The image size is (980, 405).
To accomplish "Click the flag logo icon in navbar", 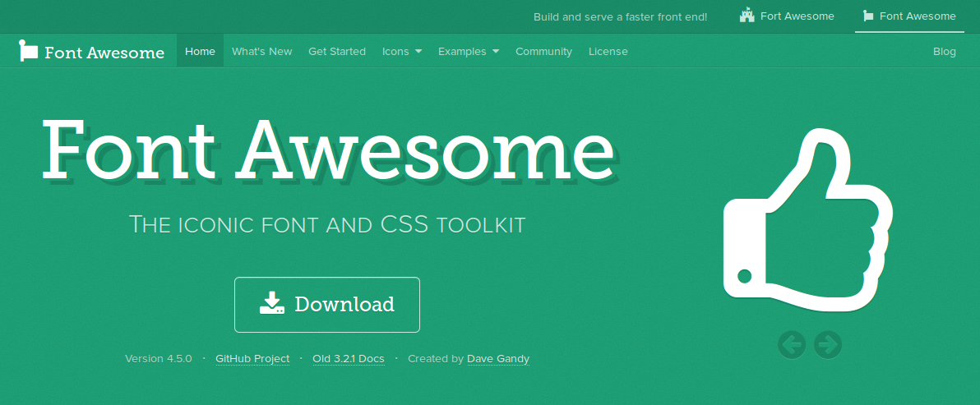I will click(29, 51).
